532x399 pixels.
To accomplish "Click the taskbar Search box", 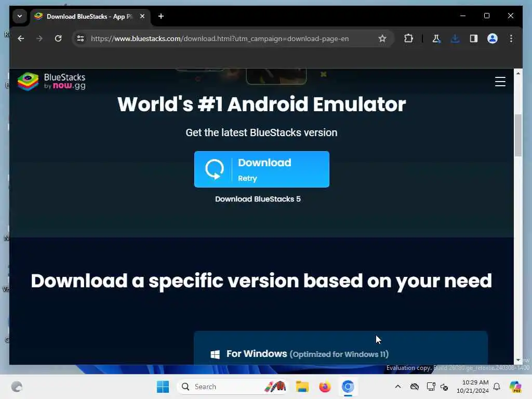I will [x=232, y=387].
